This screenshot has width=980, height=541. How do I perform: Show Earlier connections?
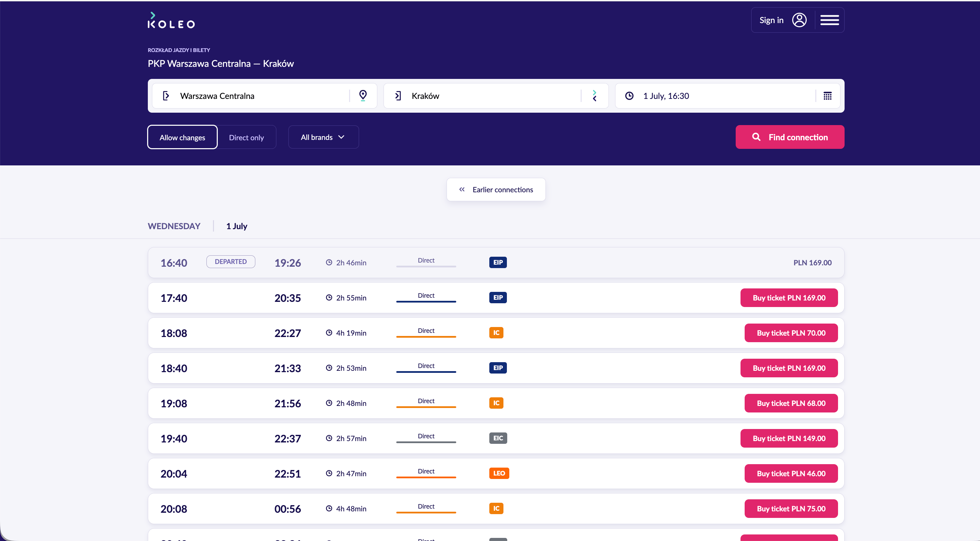point(496,190)
